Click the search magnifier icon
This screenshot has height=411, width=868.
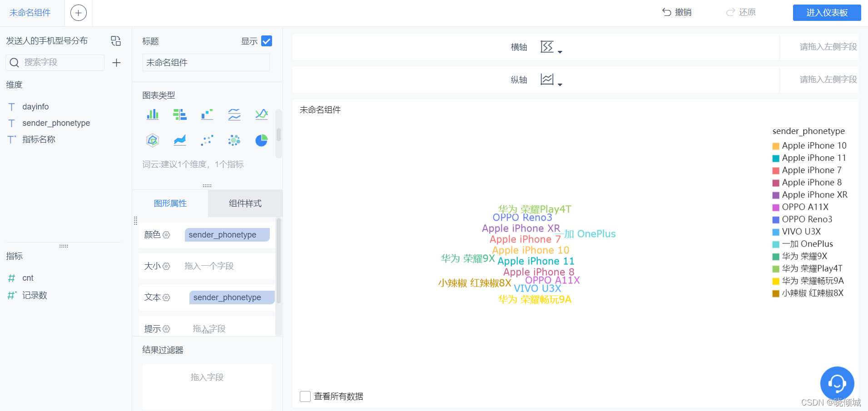click(x=15, y=63)
